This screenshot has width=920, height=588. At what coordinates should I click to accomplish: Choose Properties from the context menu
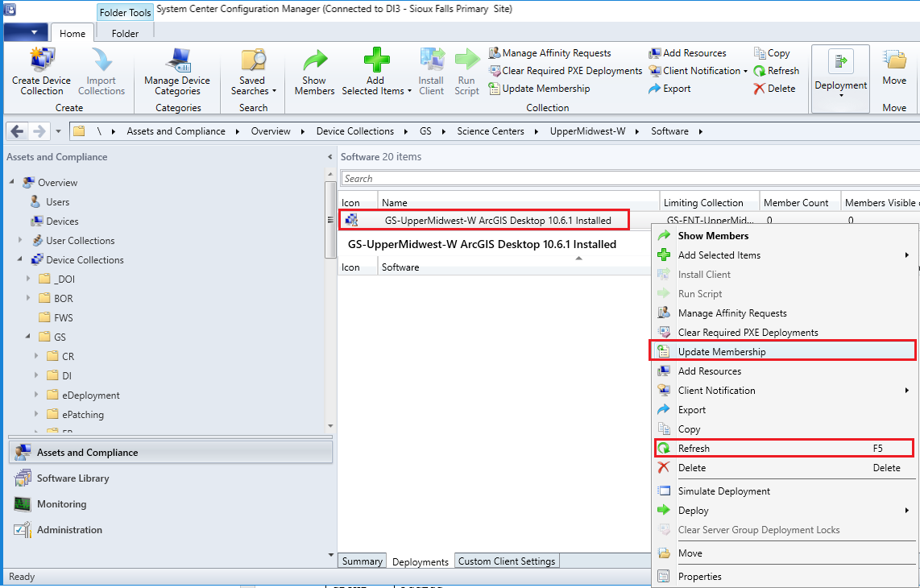785,576
